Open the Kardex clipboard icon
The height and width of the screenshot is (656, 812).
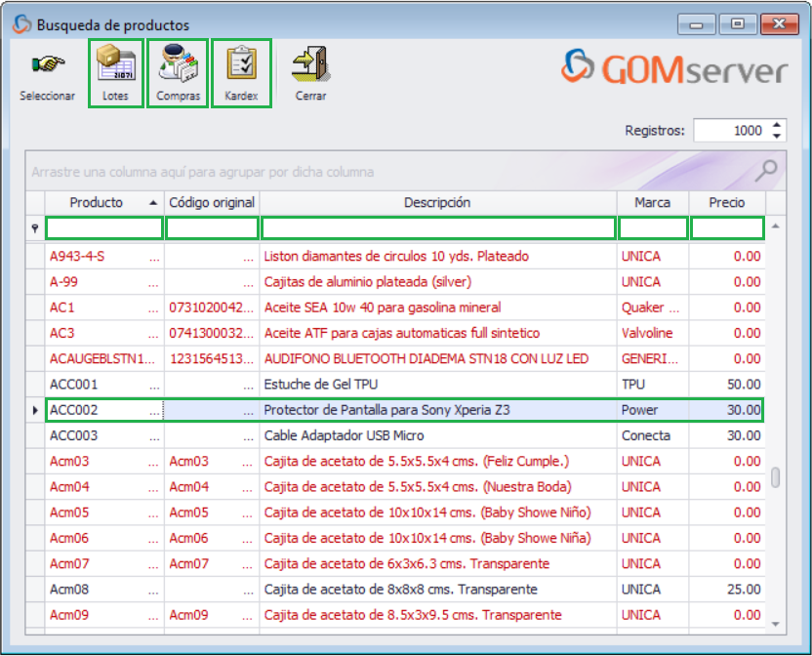coord(240,64)
